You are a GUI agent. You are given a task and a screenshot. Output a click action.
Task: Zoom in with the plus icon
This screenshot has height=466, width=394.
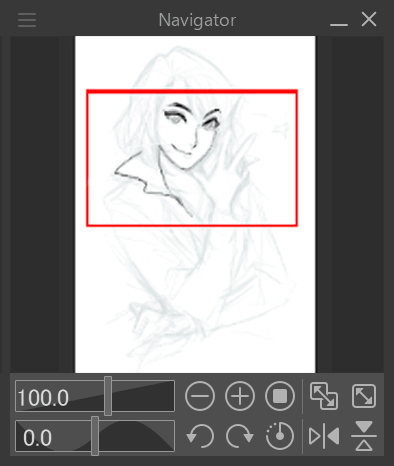pyautogui.click(x=240, y=396)
